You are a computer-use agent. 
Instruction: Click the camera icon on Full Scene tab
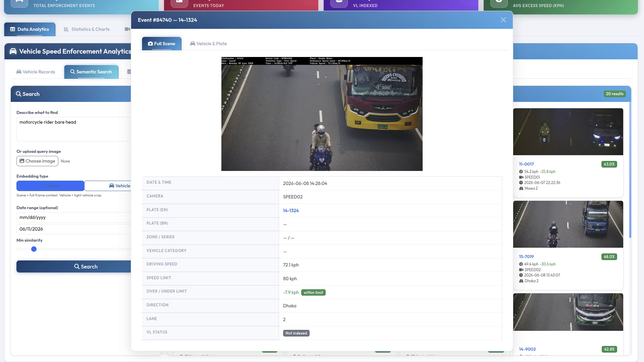pos(150,44)
